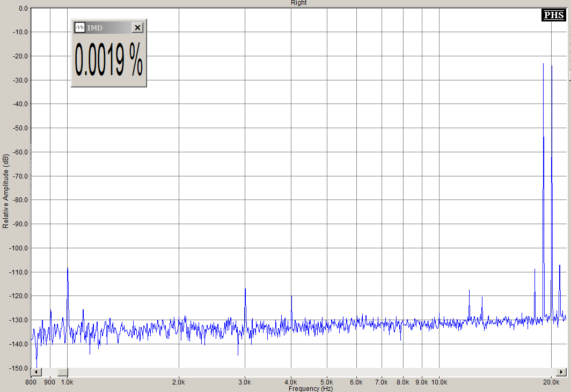Click the PHS button in plot corner
This screenshot has width=571, height=392.
click(553, 15)
